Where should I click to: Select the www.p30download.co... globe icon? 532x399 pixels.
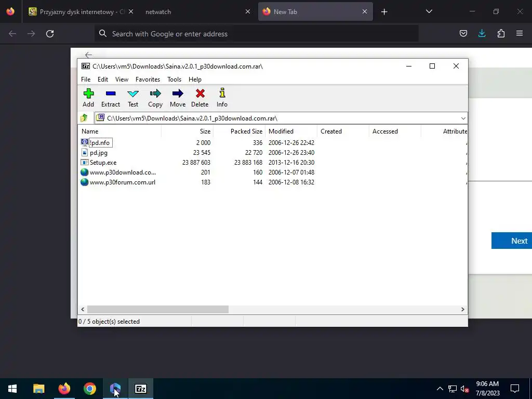coord(85,172)
